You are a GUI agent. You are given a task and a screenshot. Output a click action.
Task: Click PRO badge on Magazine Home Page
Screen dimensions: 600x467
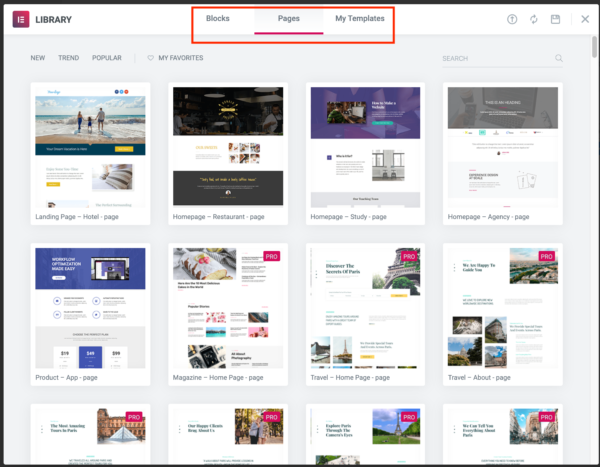[x=272, y=256]
